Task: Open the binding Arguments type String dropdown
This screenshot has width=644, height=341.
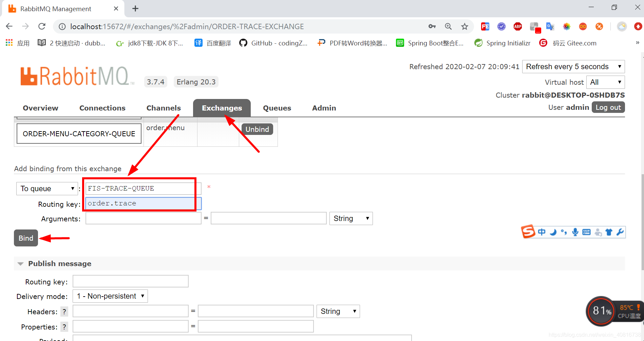Action: point(351,219)
